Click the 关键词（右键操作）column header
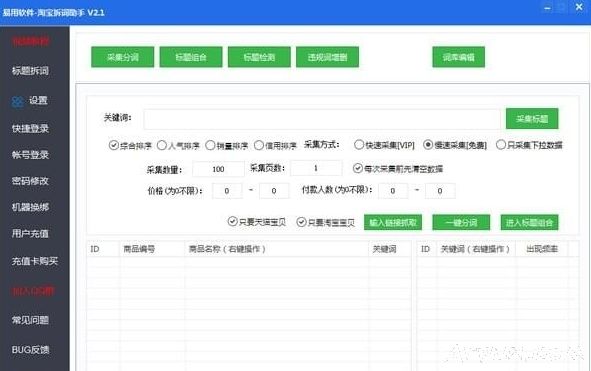591x371 pixels. (x=477, y=249)
